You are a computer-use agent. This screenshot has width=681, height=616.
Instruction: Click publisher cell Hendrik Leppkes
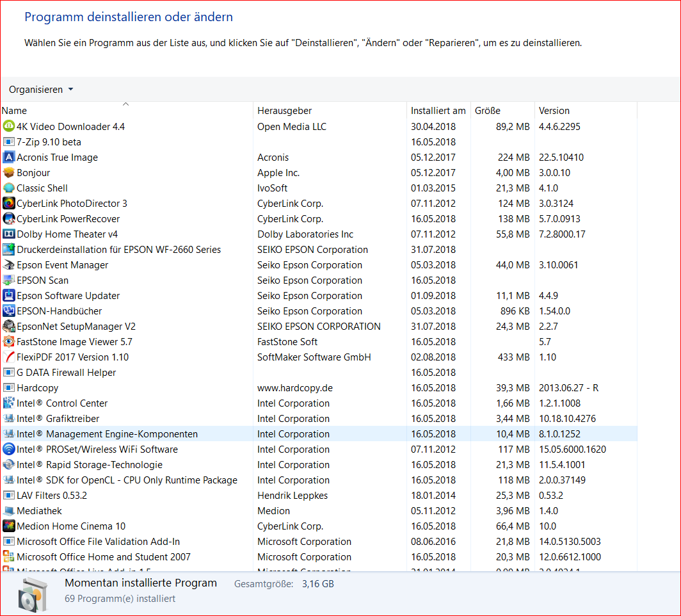292,496
